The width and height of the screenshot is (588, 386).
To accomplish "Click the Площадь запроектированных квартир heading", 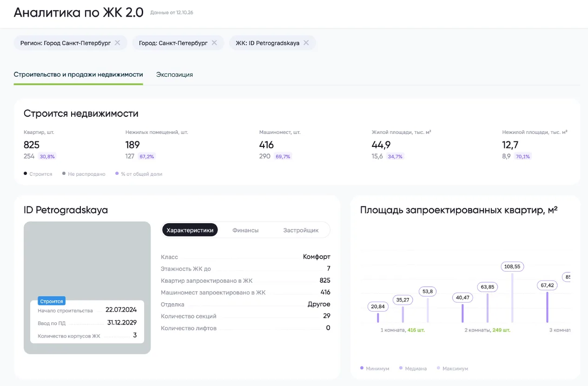I will pyautogui.click(x=459, y=210).
